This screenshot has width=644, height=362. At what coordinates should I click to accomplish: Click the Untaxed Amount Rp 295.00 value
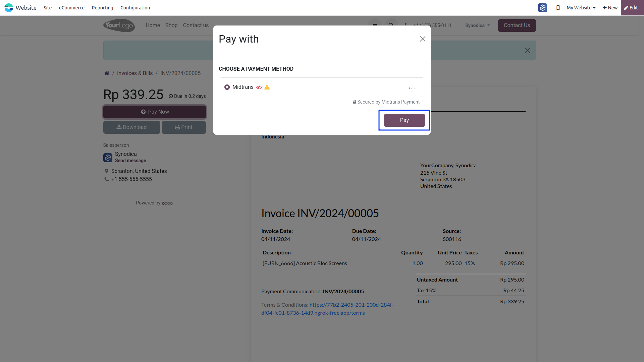pyautogui.click(x=512, y=280)
